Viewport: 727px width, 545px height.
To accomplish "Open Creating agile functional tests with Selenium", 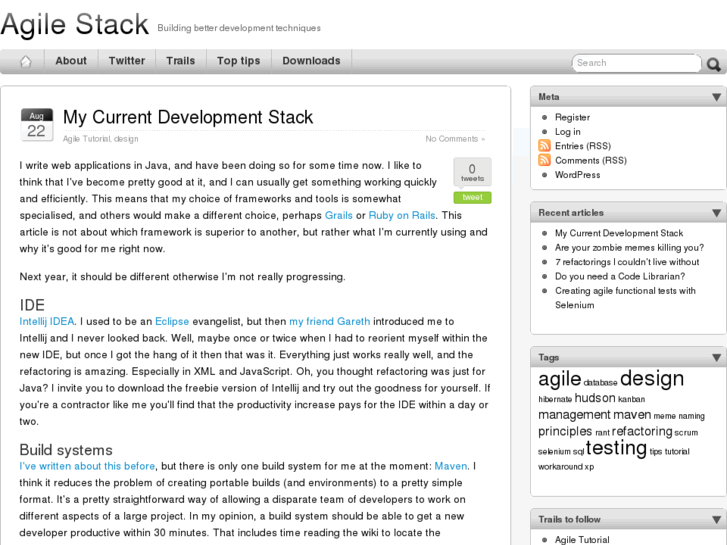I will [x=625, y=297].
